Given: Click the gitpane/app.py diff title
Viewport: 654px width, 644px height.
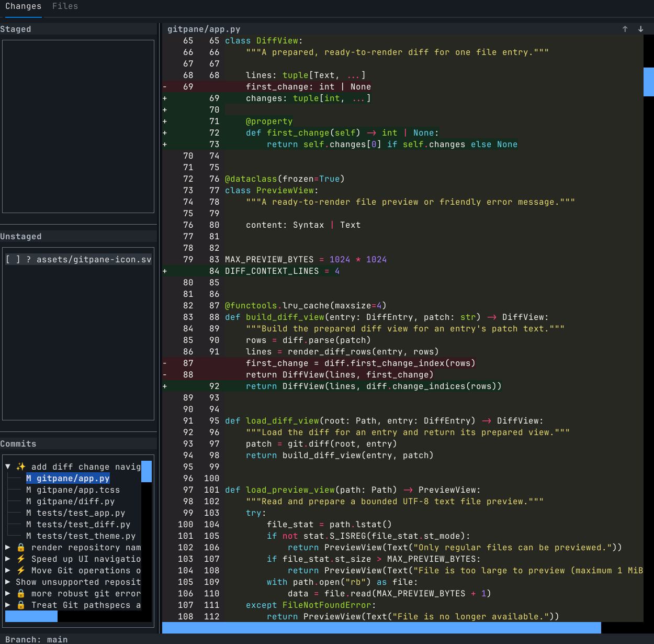Looking at the screenshot, I should pos(204,29).
